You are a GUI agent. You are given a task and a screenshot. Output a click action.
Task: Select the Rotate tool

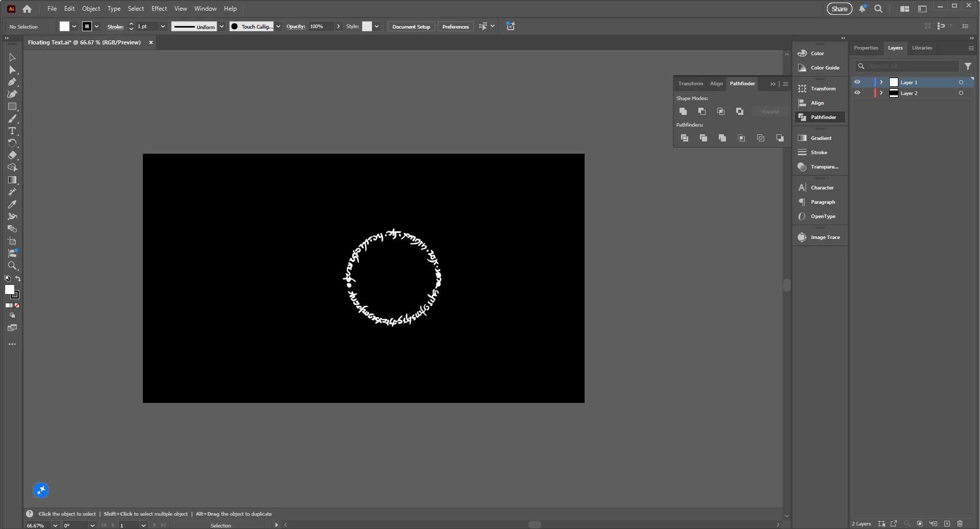tap(12, 143)
